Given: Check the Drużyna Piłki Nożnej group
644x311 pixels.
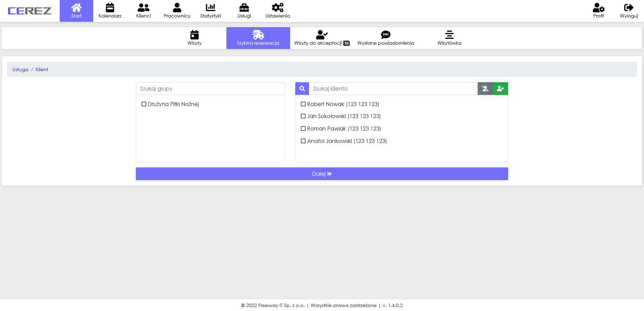Looking at the screenshot, I should coord(144,104).
